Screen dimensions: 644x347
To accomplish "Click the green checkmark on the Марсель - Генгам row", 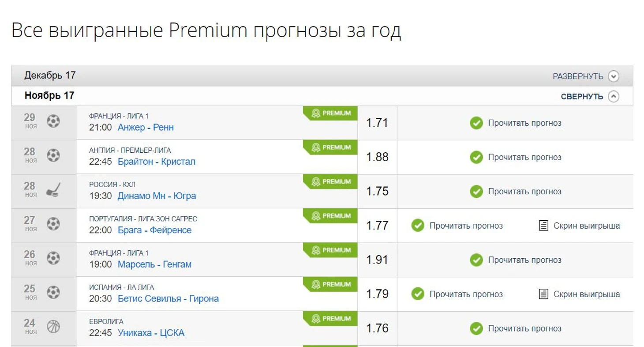I will [x=476, y=260].
